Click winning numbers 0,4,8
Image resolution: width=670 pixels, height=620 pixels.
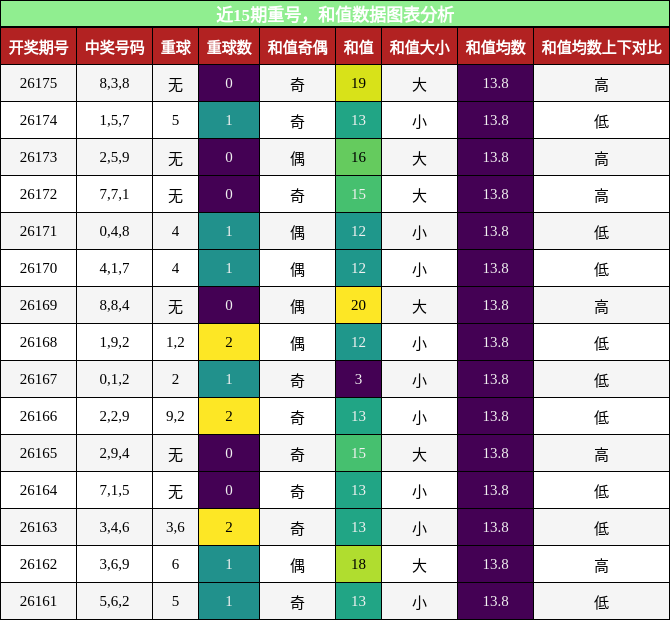pyautogui.click(x=115, y=231)
